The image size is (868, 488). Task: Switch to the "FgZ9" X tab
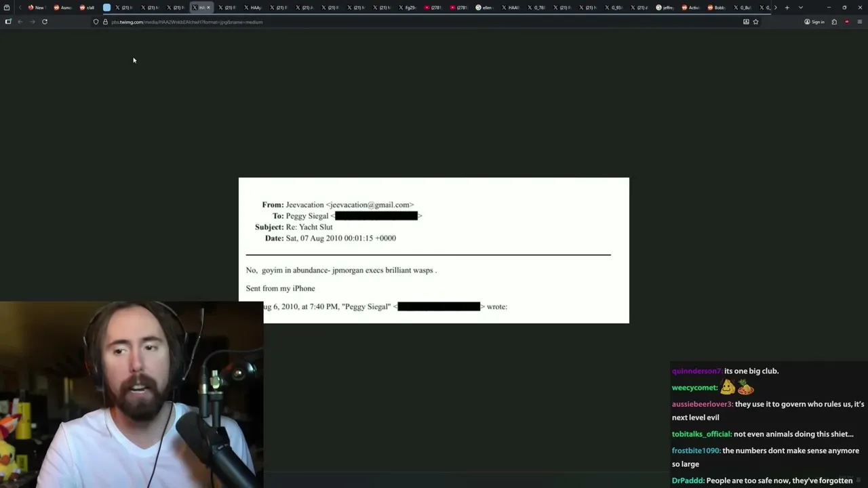[x=406, y=7]
